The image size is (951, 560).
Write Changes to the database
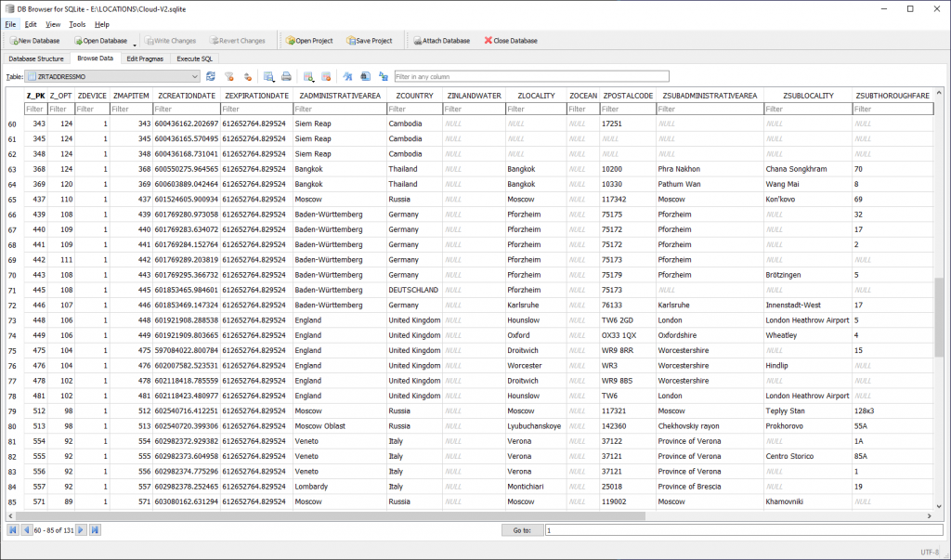170,40
